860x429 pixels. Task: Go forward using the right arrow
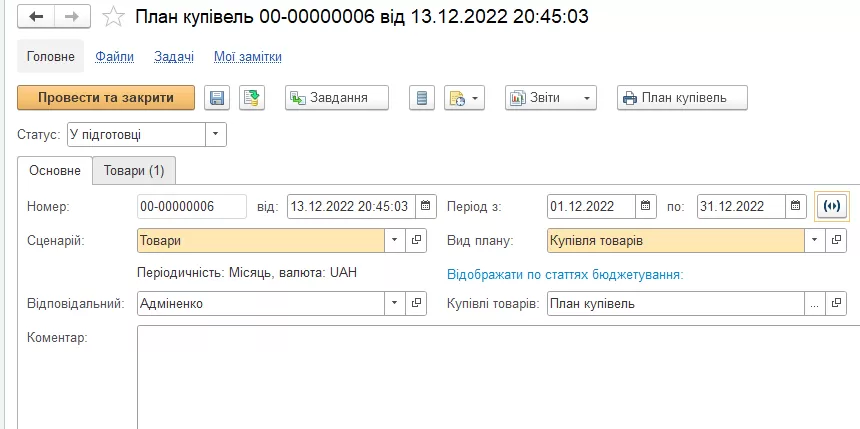pyautogui.click(x=72, y=17)
